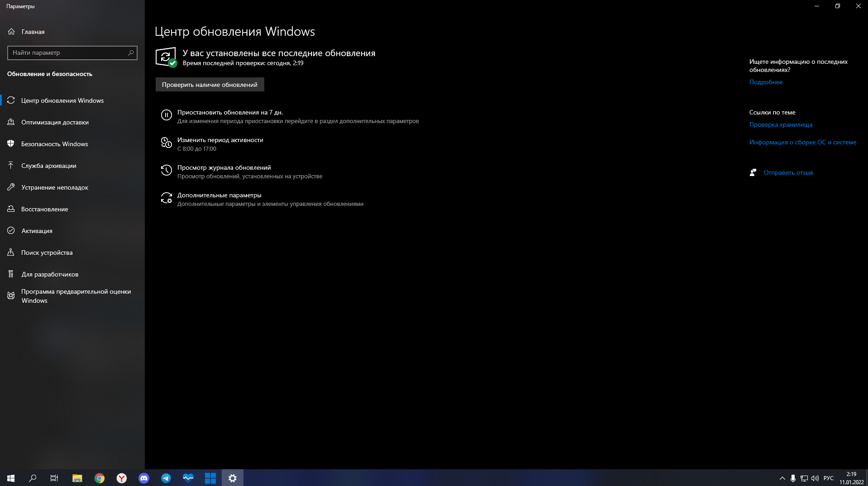Click С 8:00 до 17:00 text

point(197,149)
